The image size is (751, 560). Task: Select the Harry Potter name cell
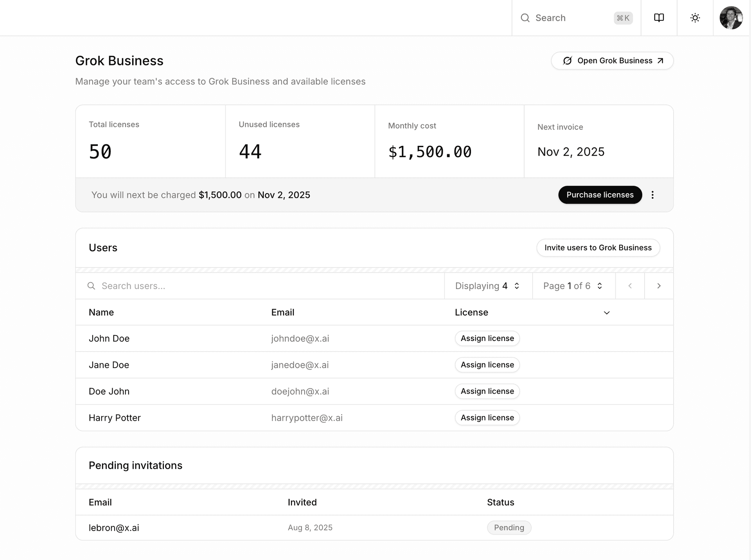115,418
